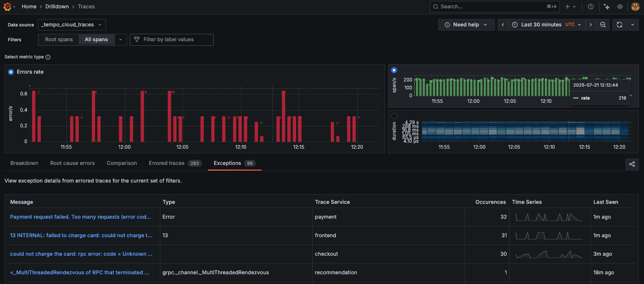Click the Filter by label values field

pyautogui.click(x=171, y=40)
